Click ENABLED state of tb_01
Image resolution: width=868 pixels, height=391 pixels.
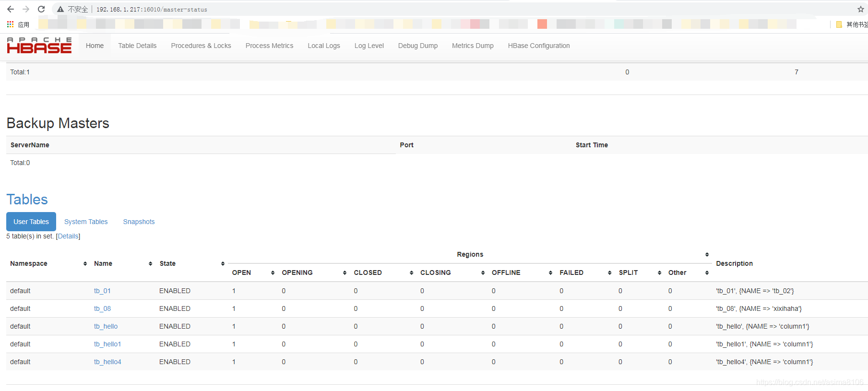(x=175, y=291)
